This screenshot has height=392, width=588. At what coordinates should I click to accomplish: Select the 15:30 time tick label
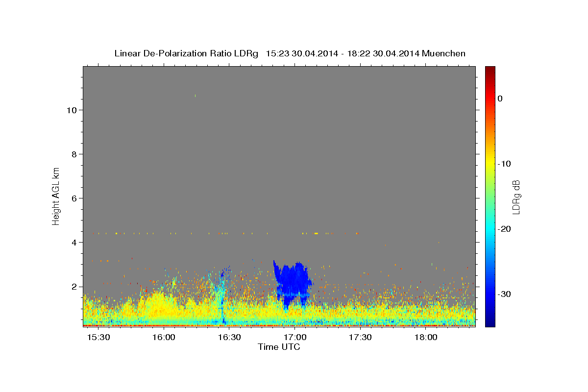click(x=98, y=338)
